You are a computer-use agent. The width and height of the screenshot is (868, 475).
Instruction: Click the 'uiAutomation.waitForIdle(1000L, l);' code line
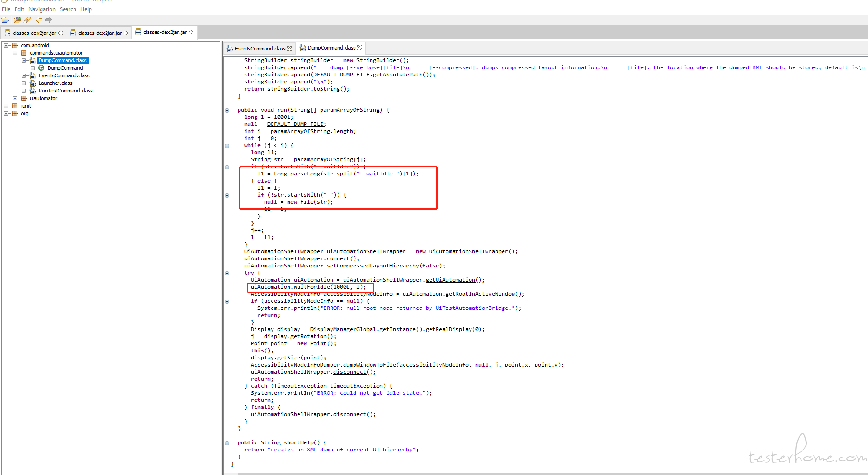pos(308,287)
